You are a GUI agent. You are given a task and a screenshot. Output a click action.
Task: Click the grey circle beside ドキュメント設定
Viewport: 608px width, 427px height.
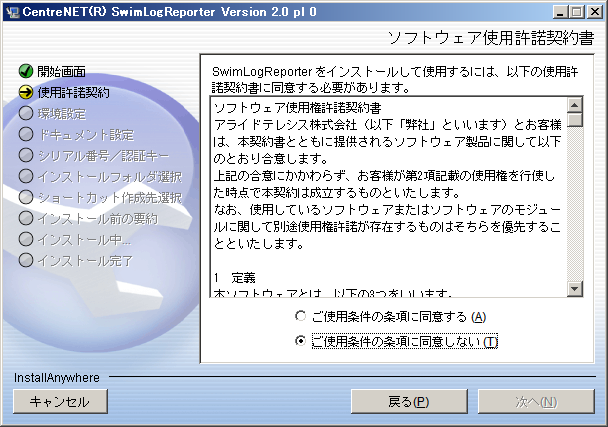click(x=26, y=134)
